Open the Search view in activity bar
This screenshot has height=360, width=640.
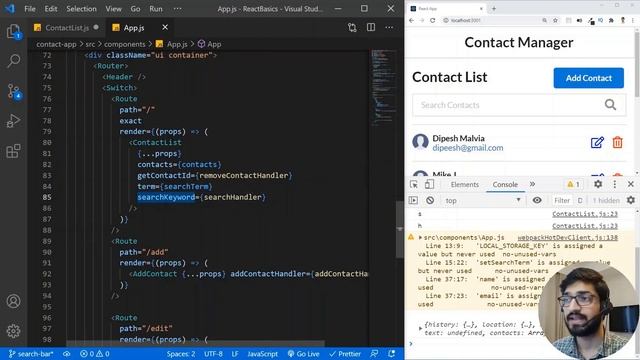13,61
